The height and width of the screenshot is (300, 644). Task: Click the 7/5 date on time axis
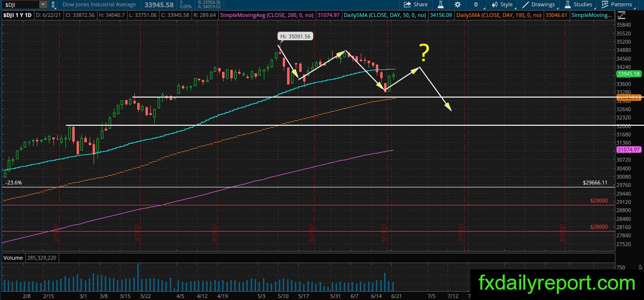pos(431,295)
